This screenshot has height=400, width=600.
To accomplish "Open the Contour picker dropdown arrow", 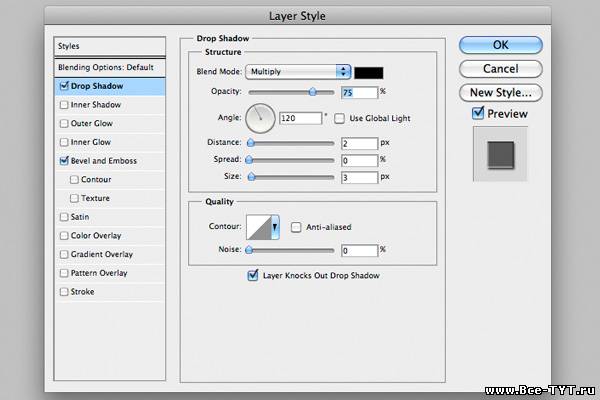I will coord(275,227).
